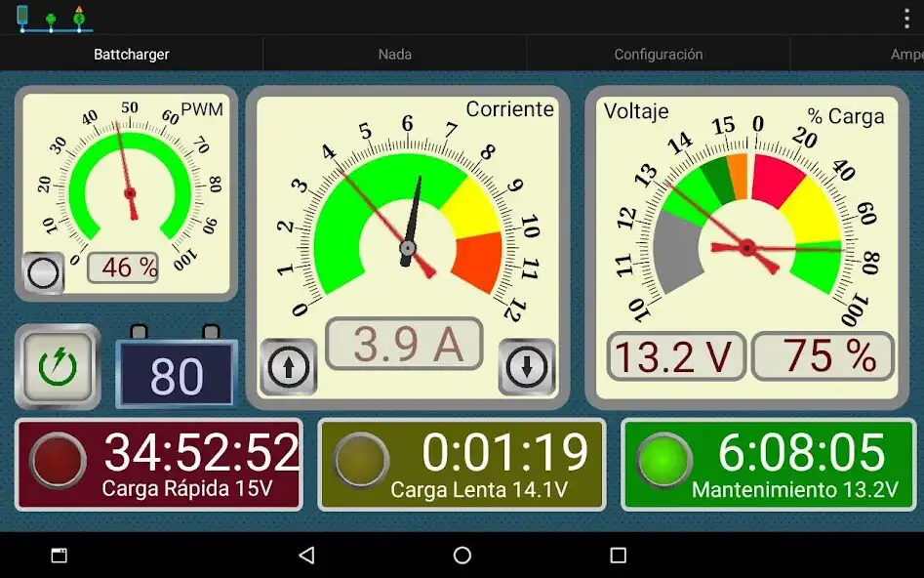Increase current with the up arrow button
Screen dimensions: 924x578
289,367
